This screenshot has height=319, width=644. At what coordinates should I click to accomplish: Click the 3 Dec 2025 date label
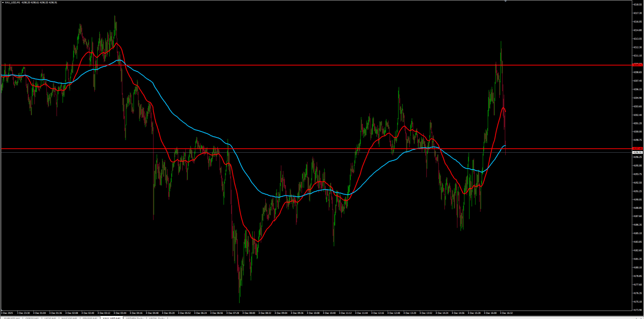click(7, 313)
